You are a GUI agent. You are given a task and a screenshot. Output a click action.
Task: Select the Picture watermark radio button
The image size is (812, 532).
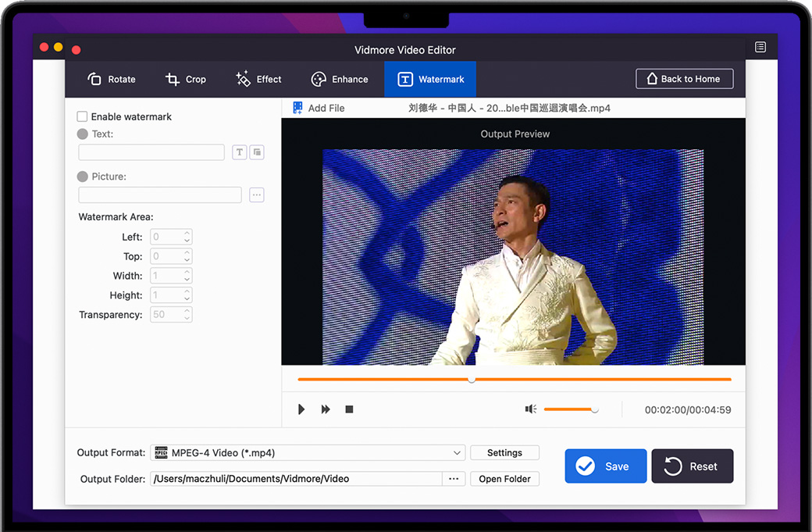click(83, 177)
